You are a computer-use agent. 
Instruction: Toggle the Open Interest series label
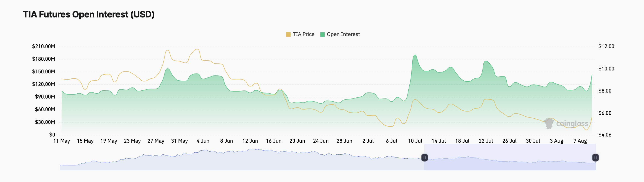[343, 34]
